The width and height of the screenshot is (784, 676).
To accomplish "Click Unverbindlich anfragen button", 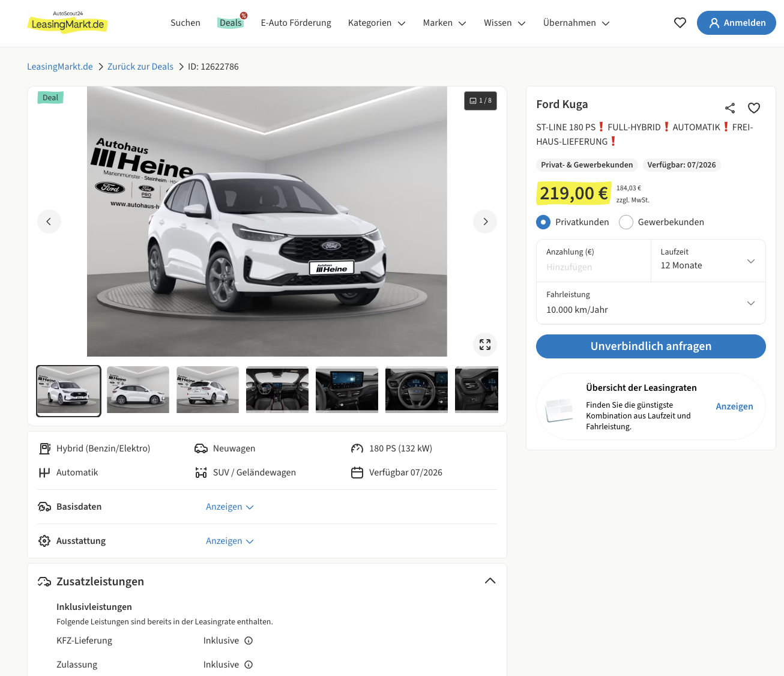I will (x=651, y=346).
